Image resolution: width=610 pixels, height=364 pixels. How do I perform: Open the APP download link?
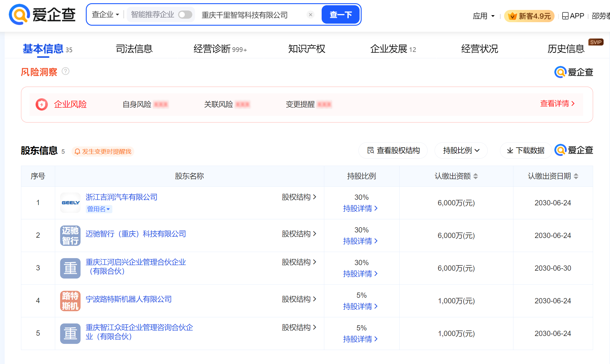point(573,16)
